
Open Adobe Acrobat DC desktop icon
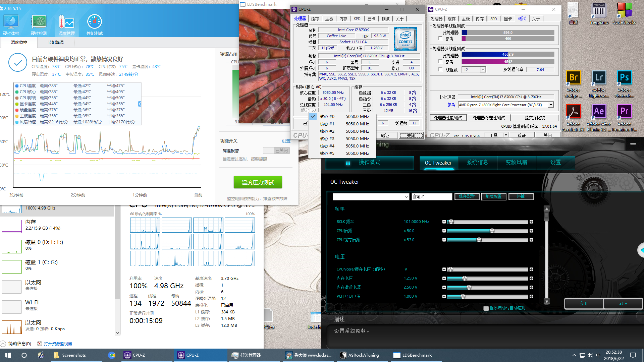(573, 118)
